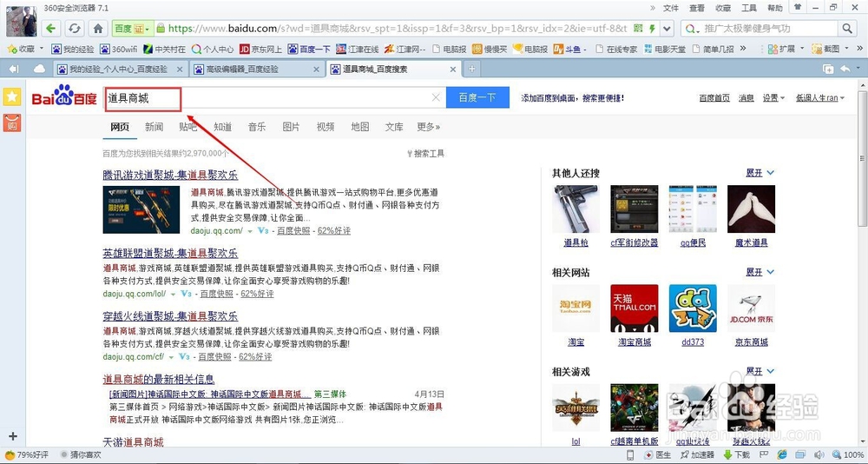Open the 查看 menu
This screenshot has height=464, width=868.
[x=697, y=8]
